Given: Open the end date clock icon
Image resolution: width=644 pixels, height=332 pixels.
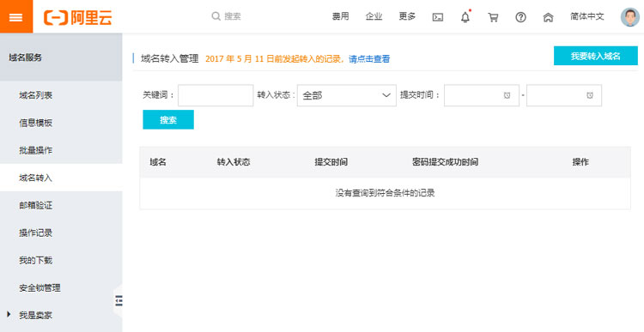Looking at the screenshot, I should click(590, 95).
